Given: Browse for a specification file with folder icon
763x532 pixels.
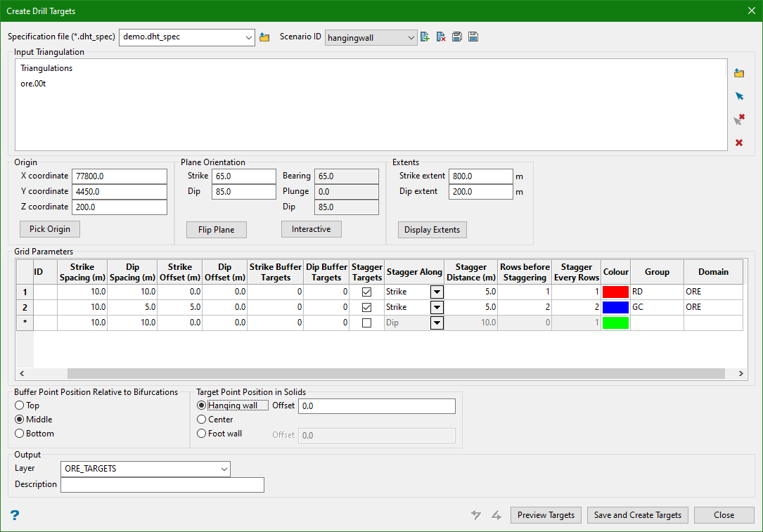Looking at the screenshot, I should [264, 37].
